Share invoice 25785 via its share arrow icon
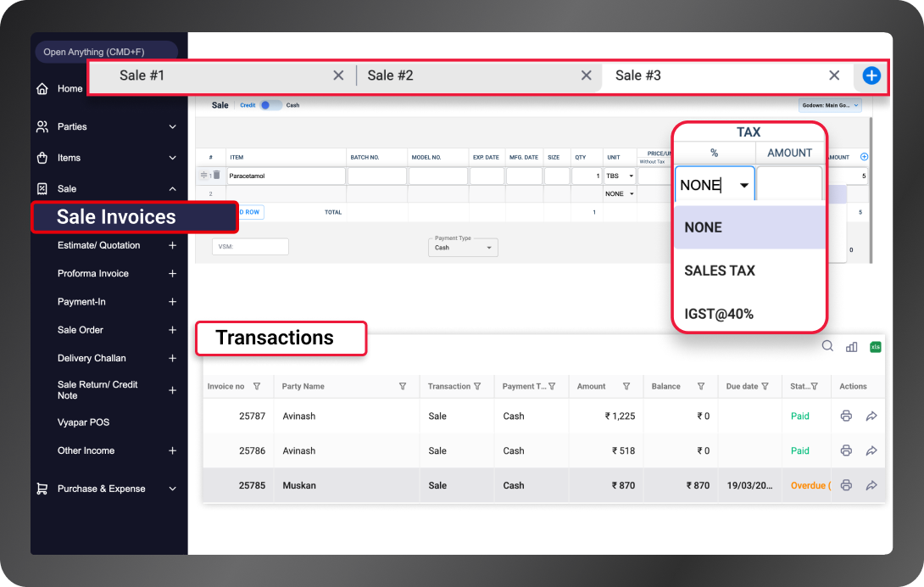Viewport: 924px width, 587px height. coord(871,484)
